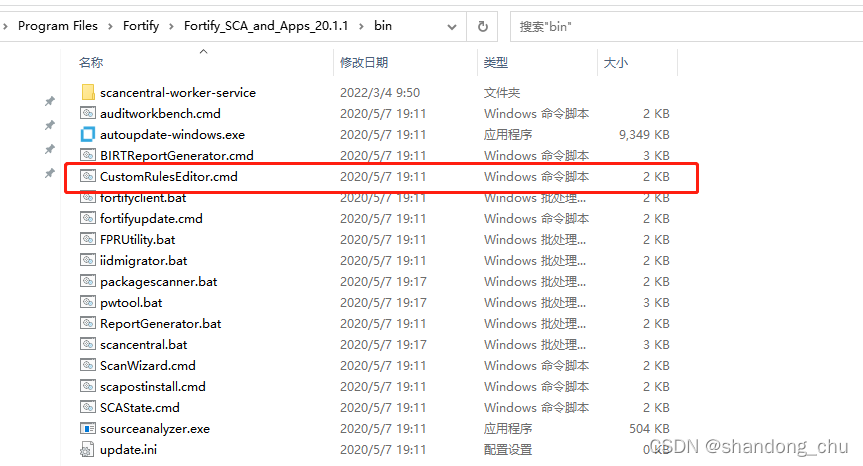Click the scapostinstall.cmd file icon
Image resolution: width=863 pixels, height=466 pixels.
click(x=88, y=386)
